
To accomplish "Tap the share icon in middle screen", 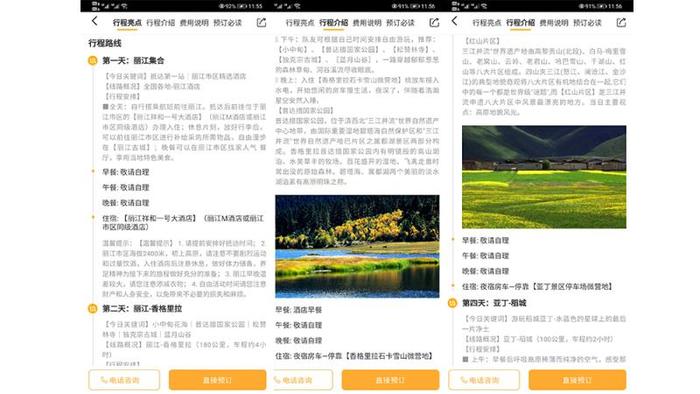I will [x=434, y=22].
